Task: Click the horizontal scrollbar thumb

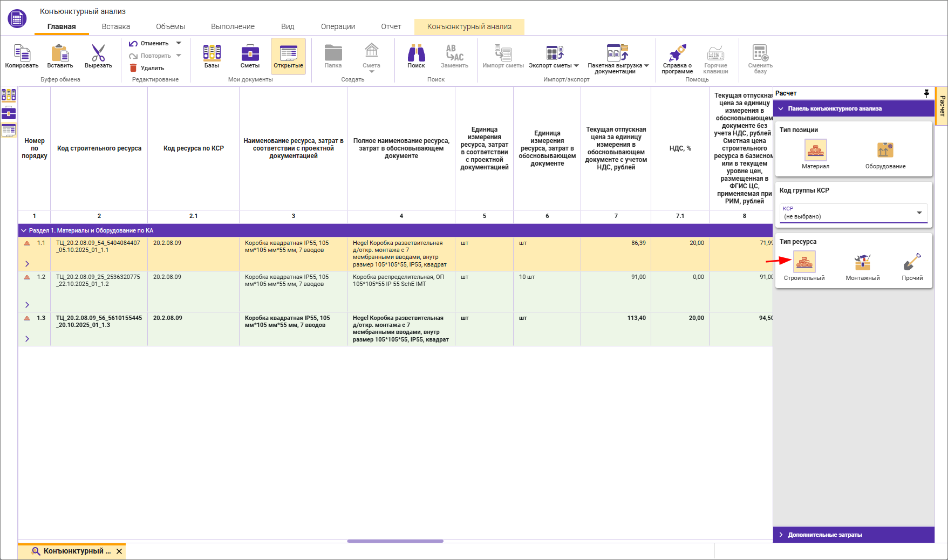Action: tap(395, 541)
